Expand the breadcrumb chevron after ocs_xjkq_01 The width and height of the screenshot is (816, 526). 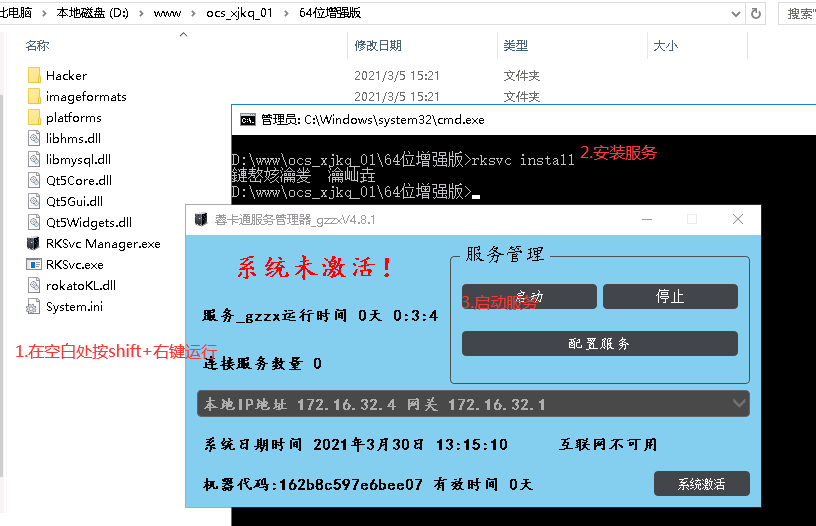pos(286,14)
